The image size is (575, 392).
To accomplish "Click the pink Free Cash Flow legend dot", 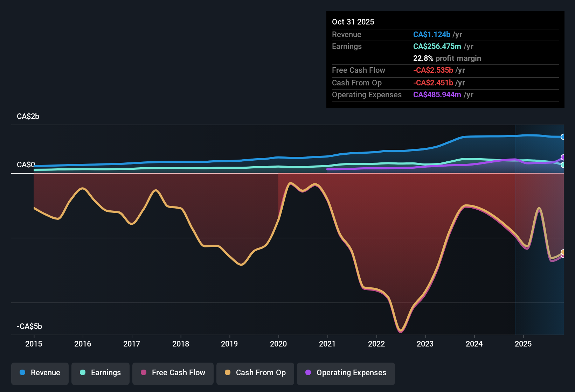I will [144, 373].
